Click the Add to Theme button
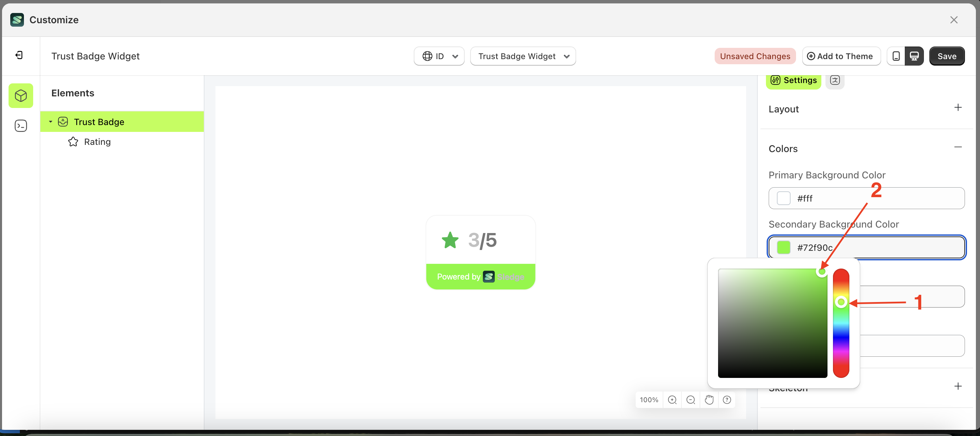 coord(841,56)
